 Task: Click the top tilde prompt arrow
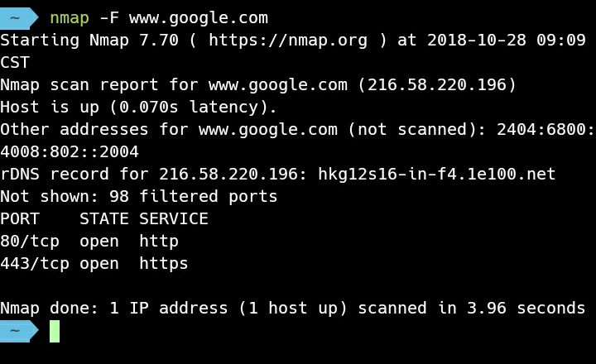click(x=19, y=18)
